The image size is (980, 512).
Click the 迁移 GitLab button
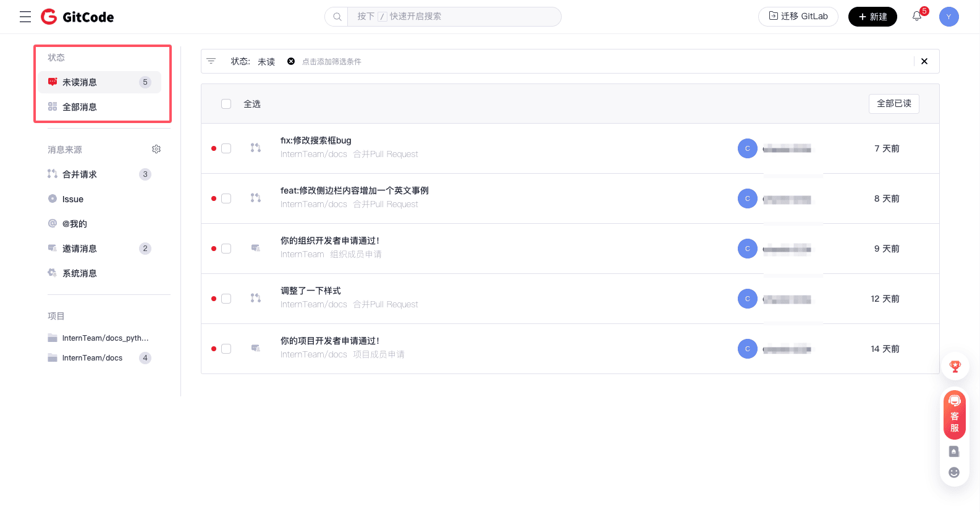798,17
